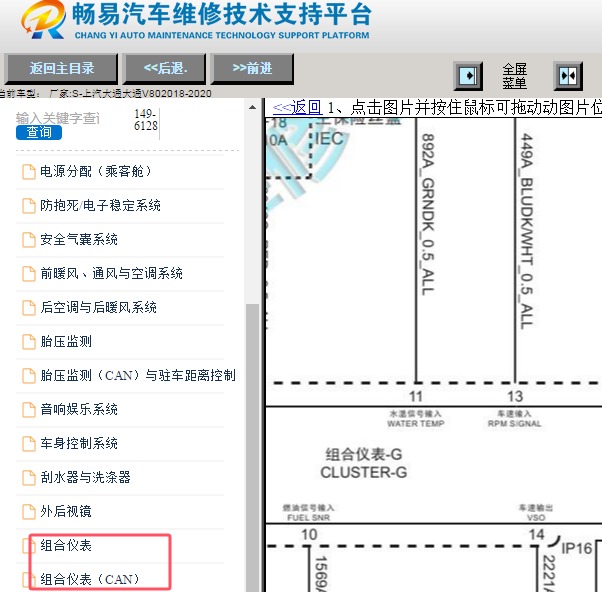The width and height of the screenshot is (602, 592).
Task: Open 外后视镜 entry
Action: [66, 511]
